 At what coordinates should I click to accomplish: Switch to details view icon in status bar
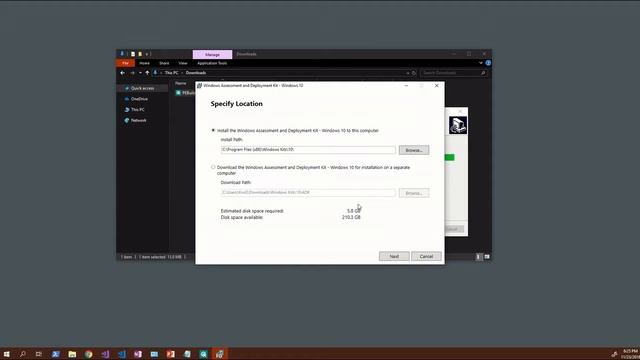pos(478,257)
